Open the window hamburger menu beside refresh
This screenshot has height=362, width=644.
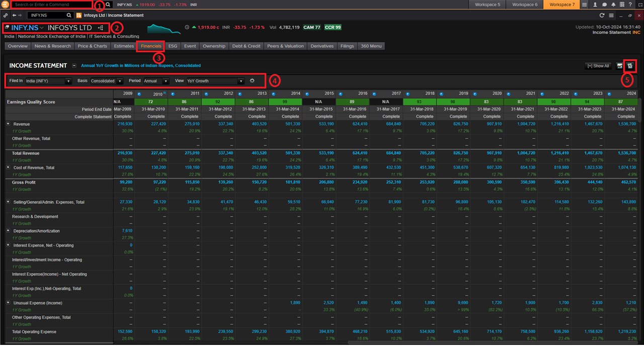pos(611,15)
